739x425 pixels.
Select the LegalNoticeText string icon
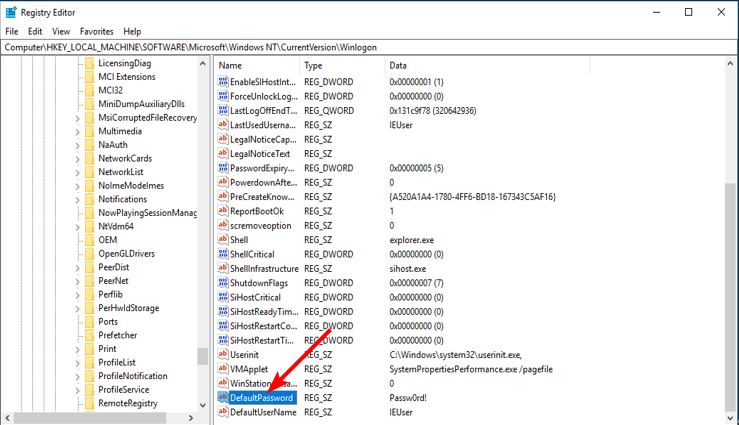pos(223,154)
